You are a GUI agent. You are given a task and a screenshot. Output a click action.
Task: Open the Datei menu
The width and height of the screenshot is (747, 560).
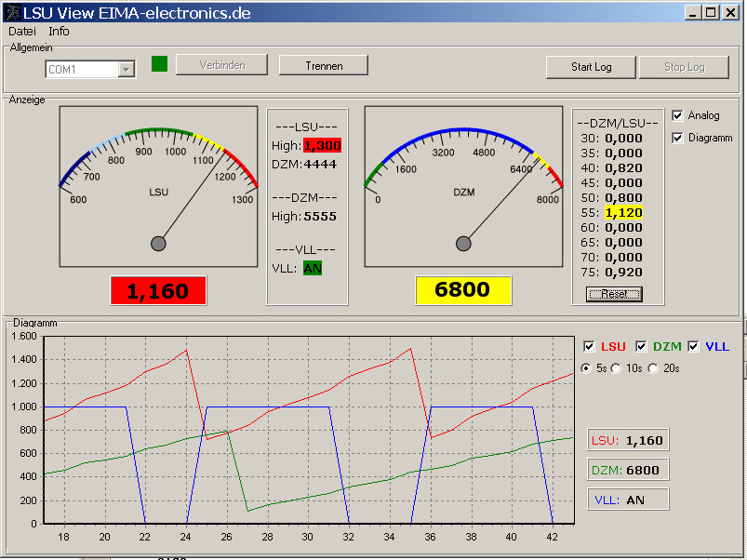point(22,32)
